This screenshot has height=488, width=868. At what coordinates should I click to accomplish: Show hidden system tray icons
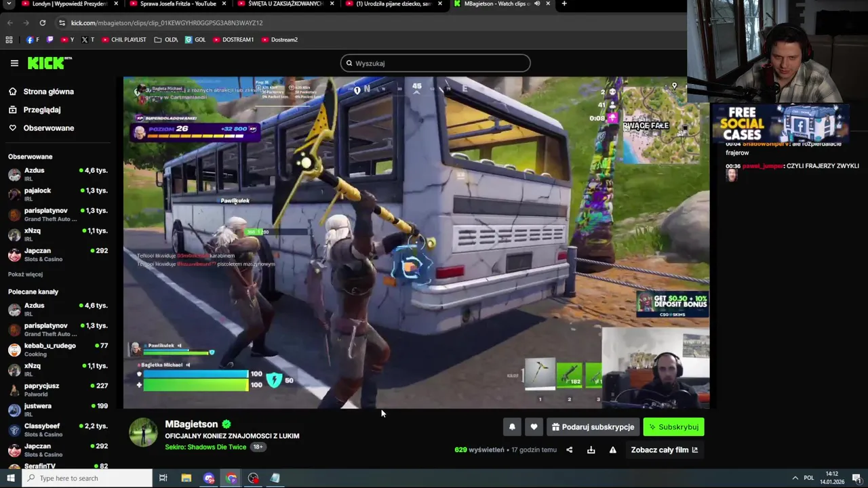coord(795,478)
